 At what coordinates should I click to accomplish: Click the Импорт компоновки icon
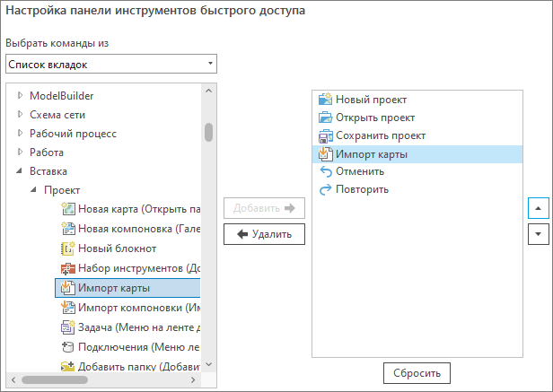[x=67, y=308]
